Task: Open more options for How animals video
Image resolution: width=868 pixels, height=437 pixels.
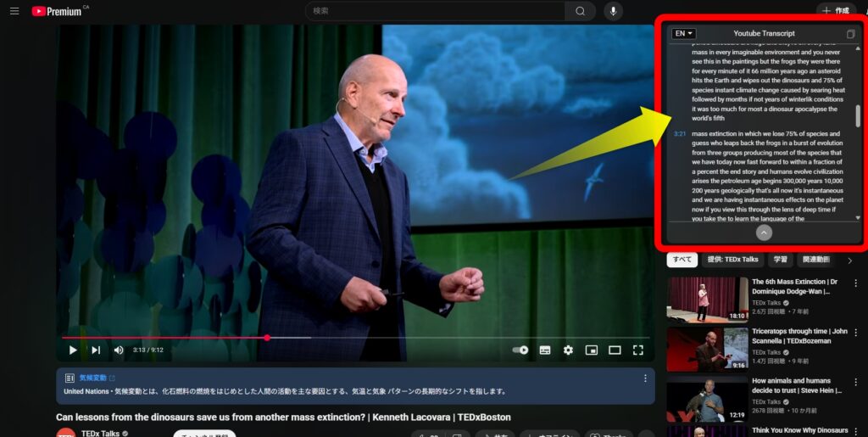Action: pos(856,382)
